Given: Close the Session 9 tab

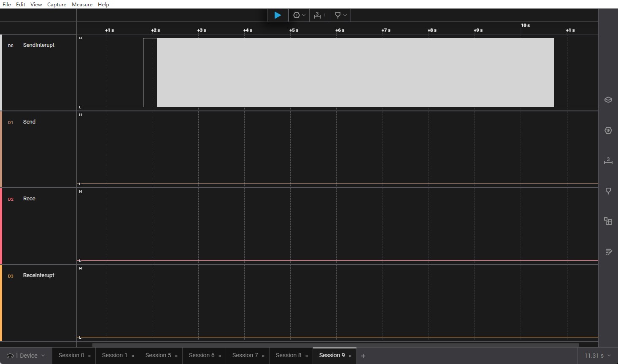Looking at the screenshot, I should (350, 356).
